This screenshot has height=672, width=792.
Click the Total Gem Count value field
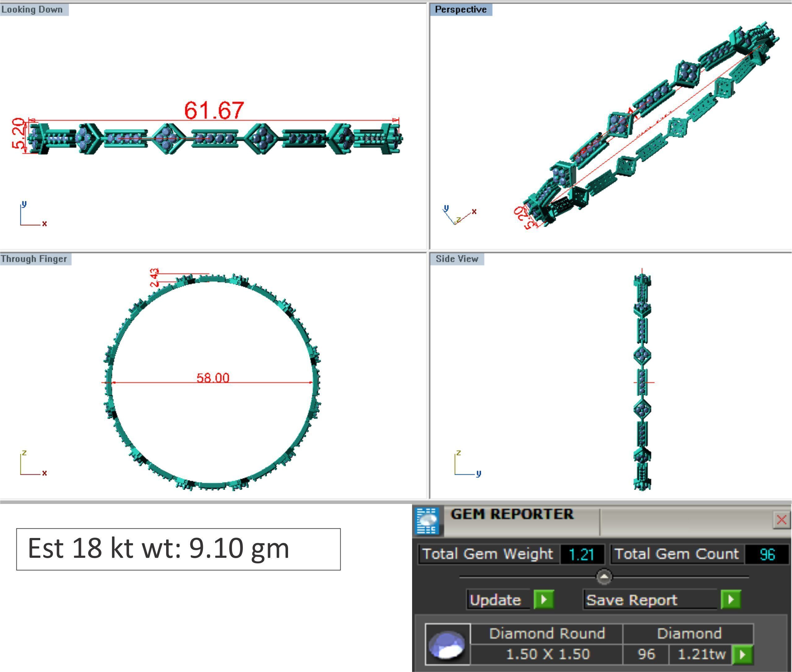[767, 554]
